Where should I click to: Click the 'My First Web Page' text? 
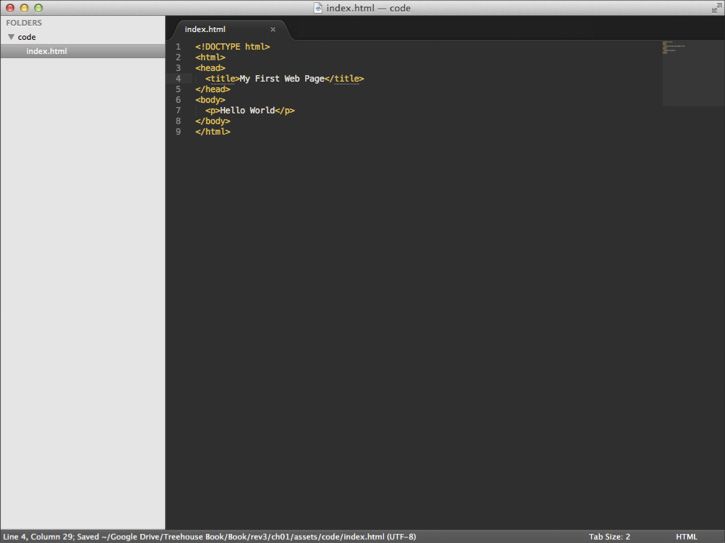(x=282, y=79)
